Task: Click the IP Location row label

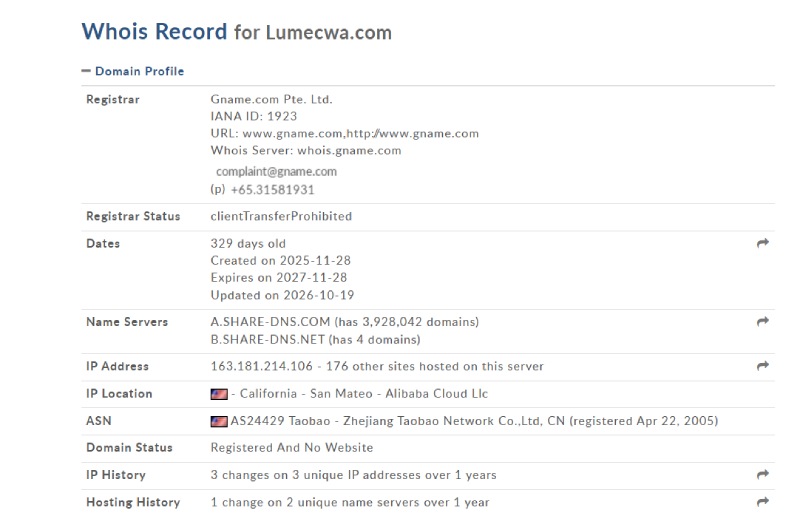Action: [x=119, y=394]
